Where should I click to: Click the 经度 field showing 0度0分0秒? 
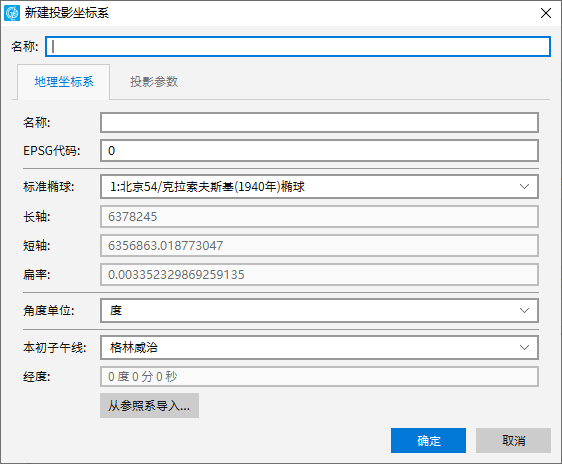pos(319,376)
